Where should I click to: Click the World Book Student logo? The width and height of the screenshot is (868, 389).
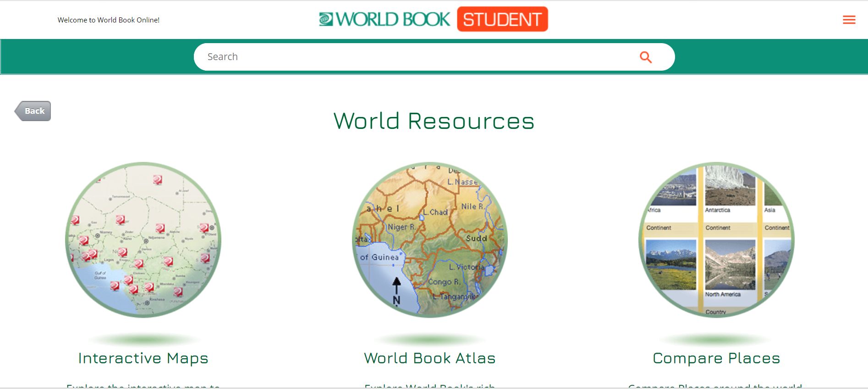(x=434, y=19)
